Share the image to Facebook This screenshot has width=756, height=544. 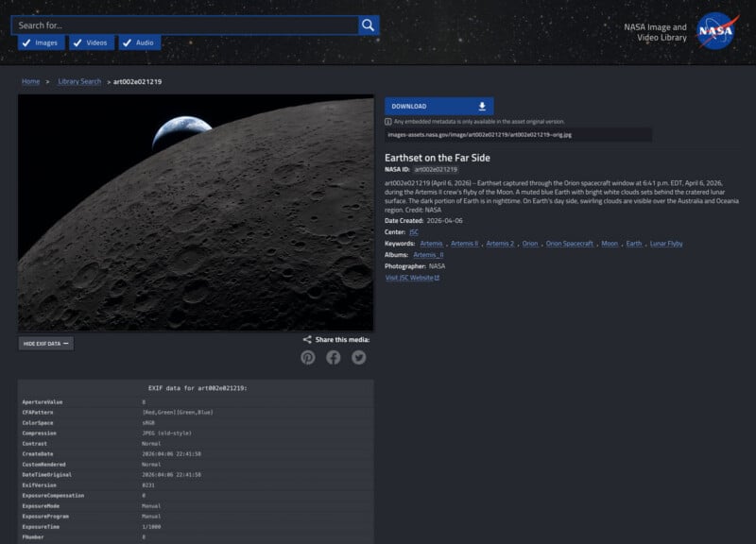(333, 357)
